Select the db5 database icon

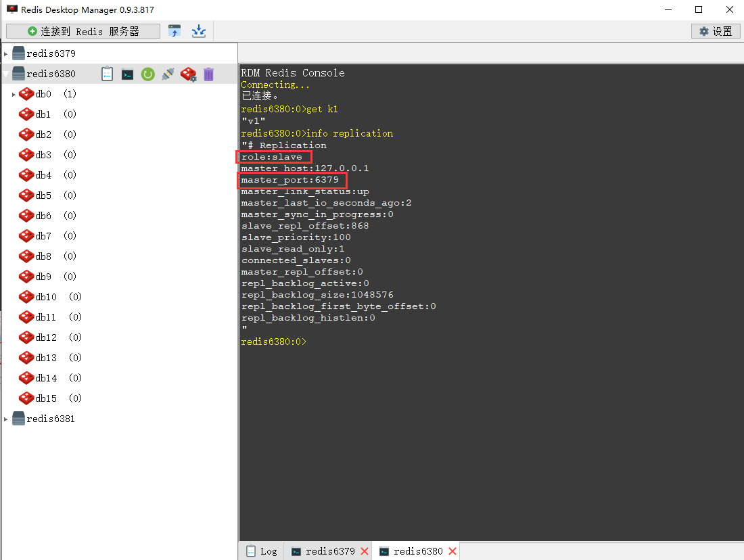[26, 195]
